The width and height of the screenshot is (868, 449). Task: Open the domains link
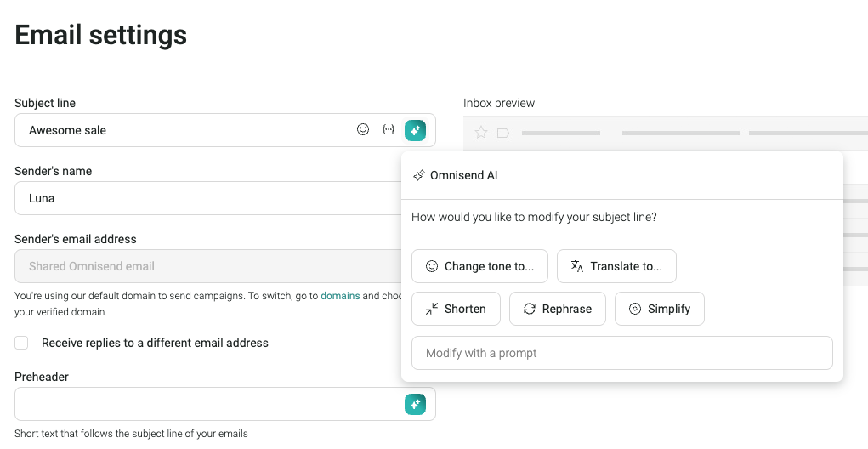(x=340, y=296)
